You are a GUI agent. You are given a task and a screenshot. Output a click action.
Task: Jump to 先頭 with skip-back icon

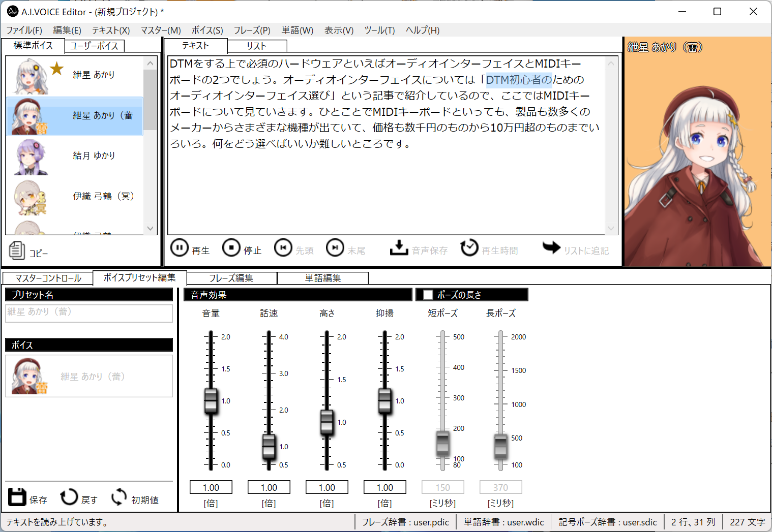pyautogui.click(x=283, y=248)
